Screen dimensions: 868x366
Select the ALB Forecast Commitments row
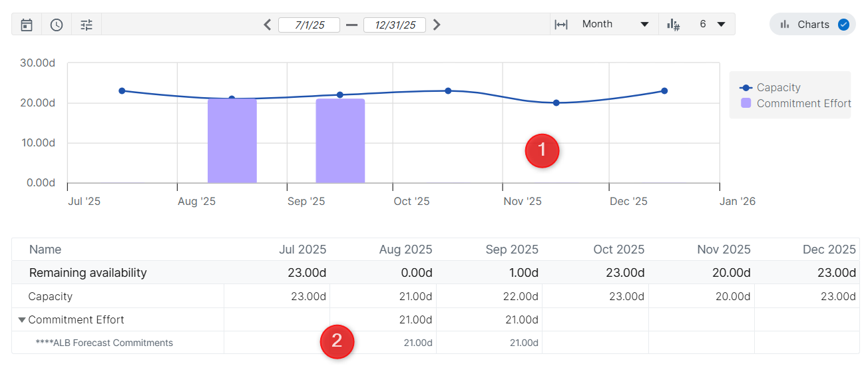(x=104, y=343)
